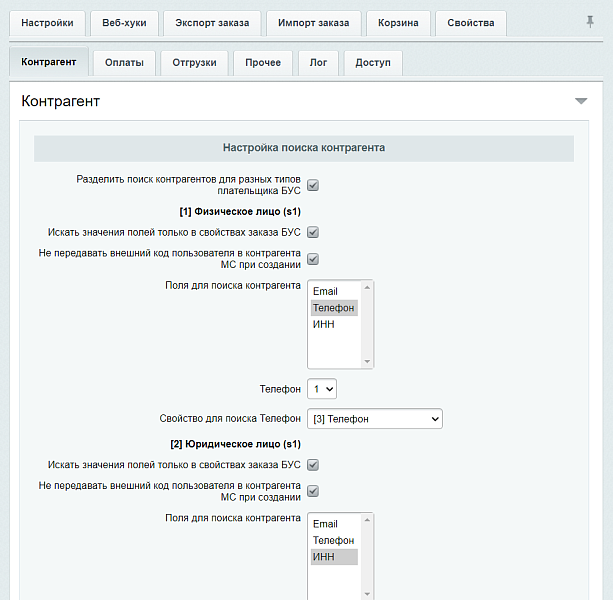
Task: Switch to the Веб-хуки tab
Action: pos(124,23)
